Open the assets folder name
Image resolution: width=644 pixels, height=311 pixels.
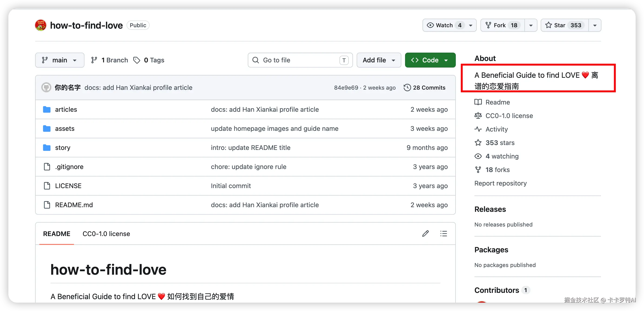[x=65, y=128]
